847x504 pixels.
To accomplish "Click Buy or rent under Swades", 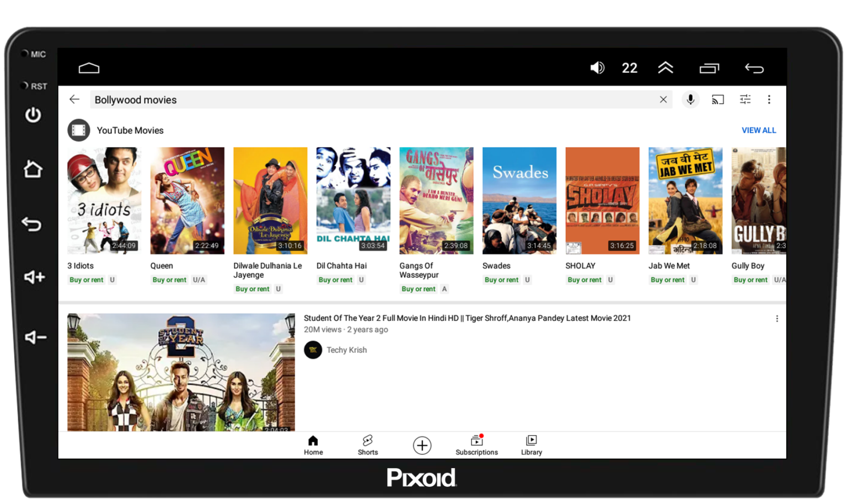I will click(501, 280).
